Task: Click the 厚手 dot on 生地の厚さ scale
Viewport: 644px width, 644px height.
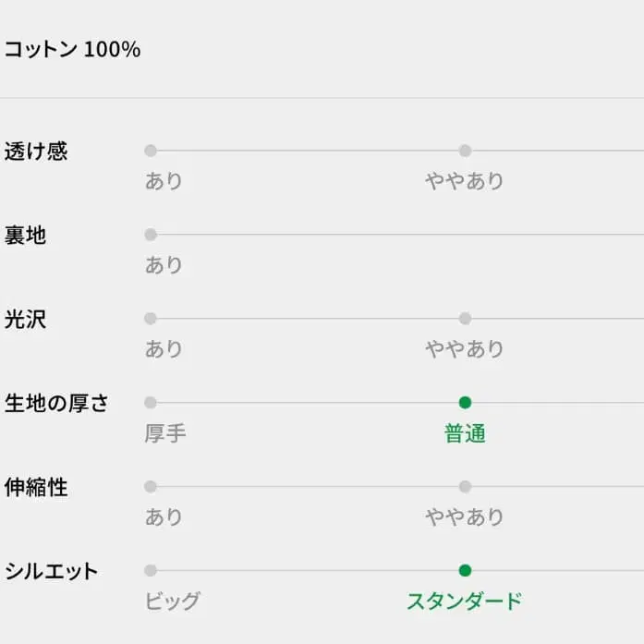Action: 151,403
